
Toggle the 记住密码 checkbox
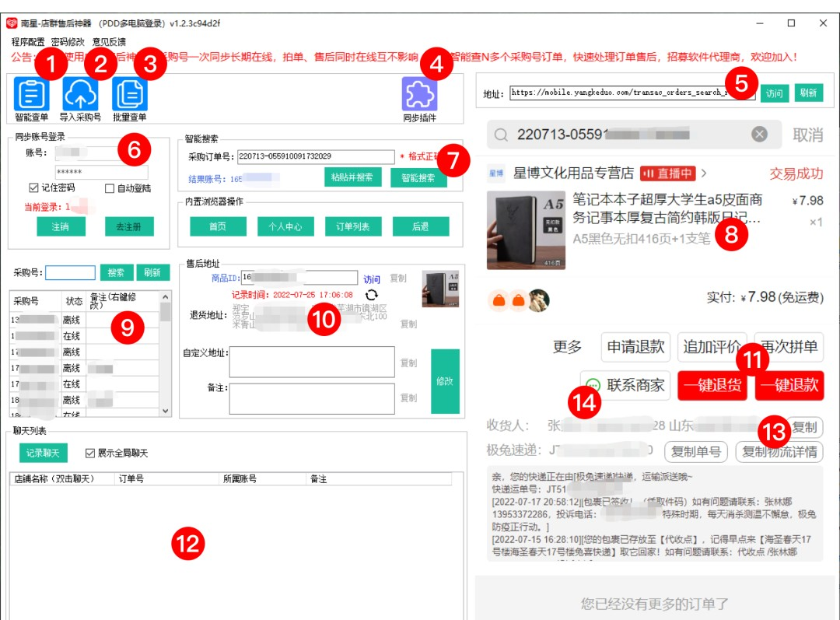(x=33, y=188)
